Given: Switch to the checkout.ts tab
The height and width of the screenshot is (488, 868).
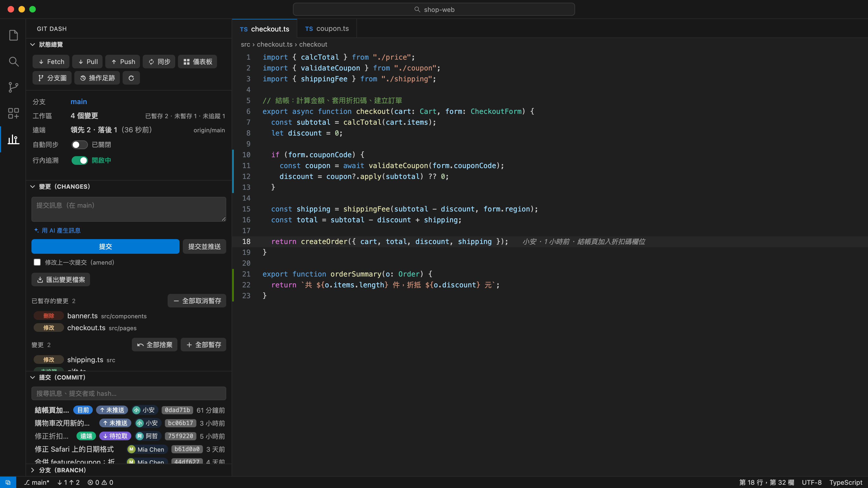Looking at the screenshot, I should 264,29.
